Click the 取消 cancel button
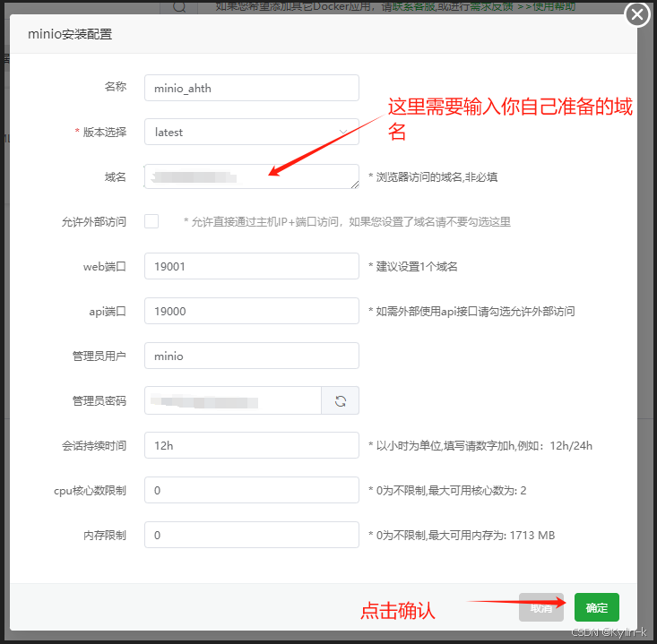This screenshot has height=644, width=657. (x=541, y=607)
